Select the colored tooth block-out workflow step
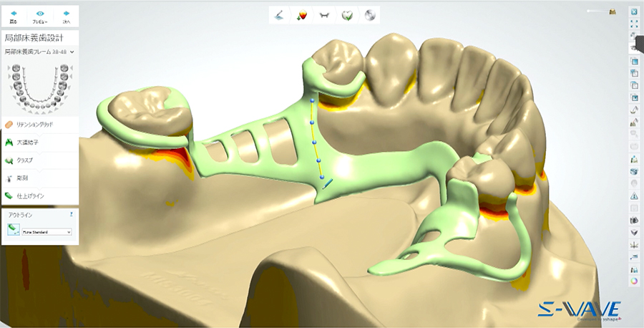The image size is (644, 328). [302, 14]
